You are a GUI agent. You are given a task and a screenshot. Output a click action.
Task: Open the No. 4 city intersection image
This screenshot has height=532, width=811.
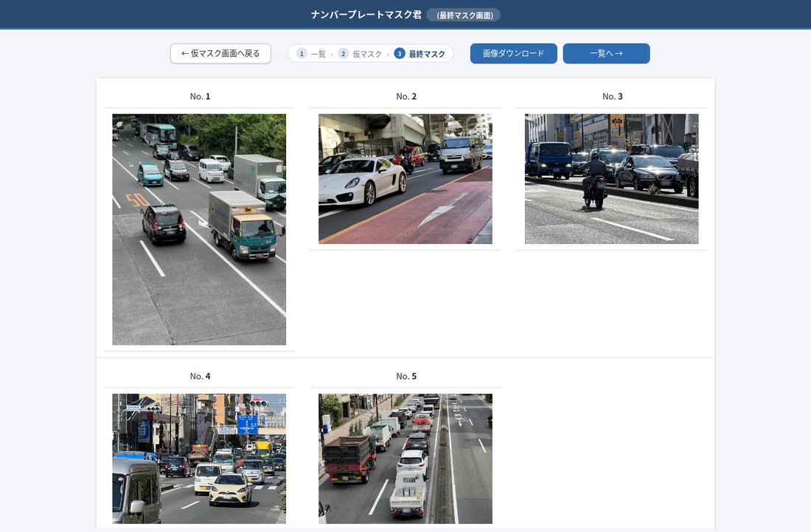(199, 458)
